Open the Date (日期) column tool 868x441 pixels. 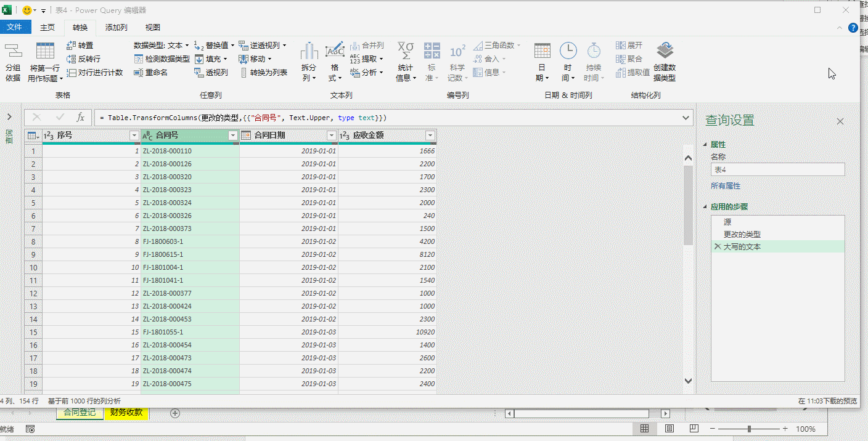click(x=542, y=63)
